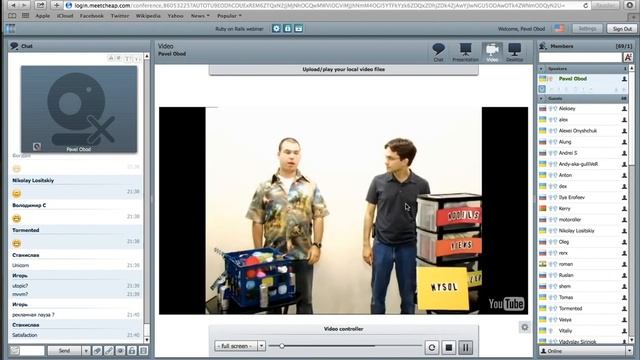Image resolution: width=640 pixels, height=360 pixels.
Task: Click Sign Out
Action: [x=622, y=29]
